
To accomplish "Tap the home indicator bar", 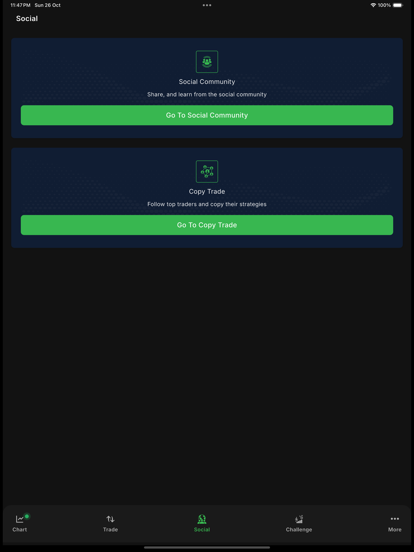I will tap(207, 547).
